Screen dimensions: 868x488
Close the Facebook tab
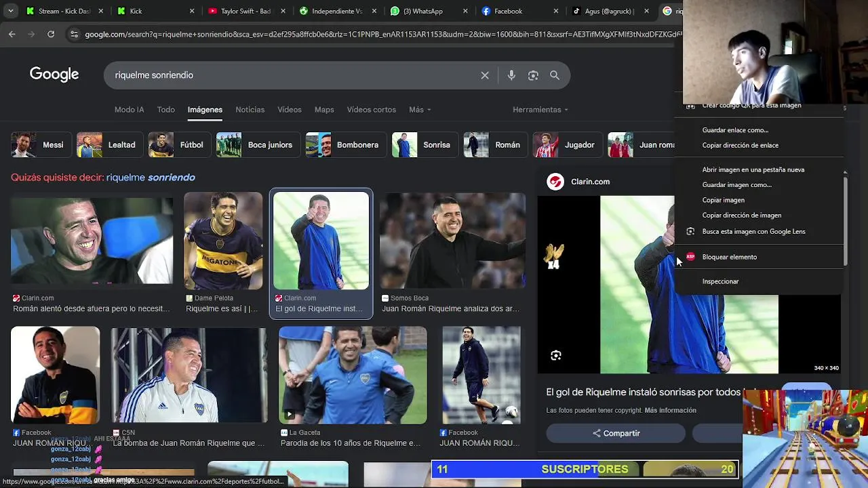point(556,11)
